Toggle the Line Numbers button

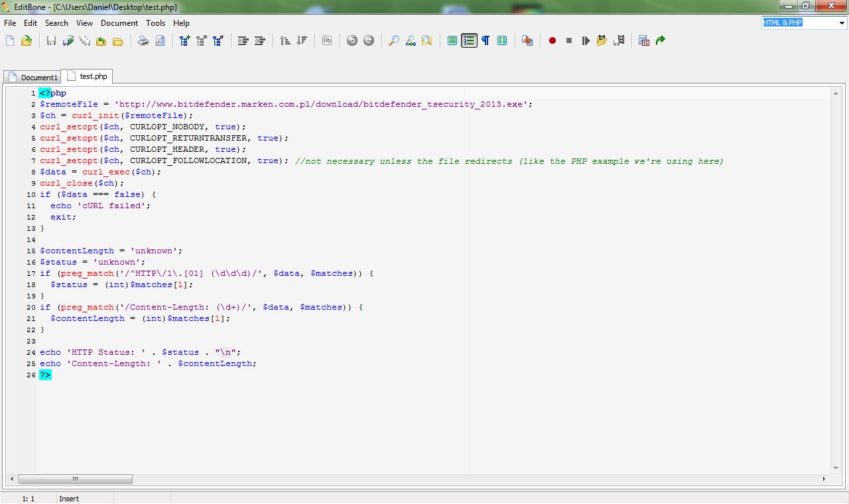469,40
